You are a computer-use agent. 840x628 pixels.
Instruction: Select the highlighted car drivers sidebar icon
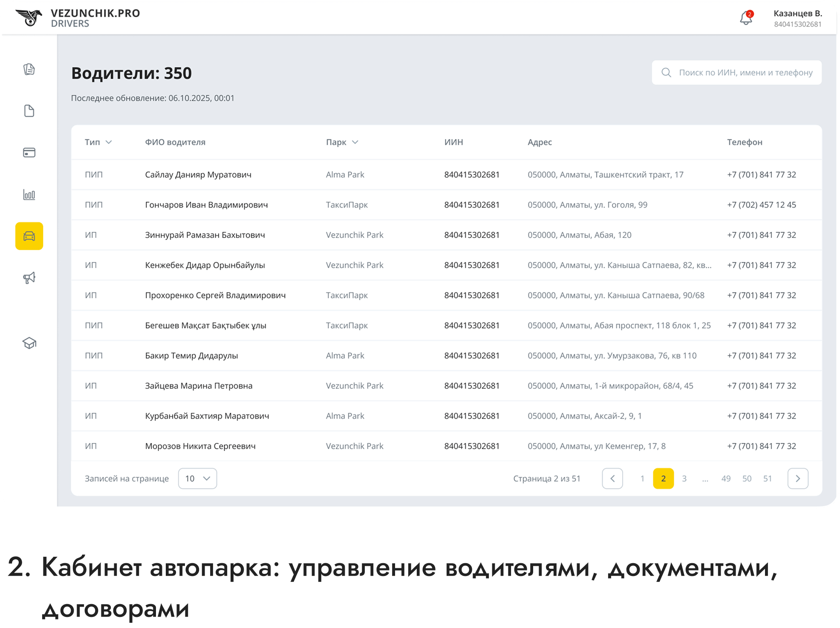click(x=29, y=236)
